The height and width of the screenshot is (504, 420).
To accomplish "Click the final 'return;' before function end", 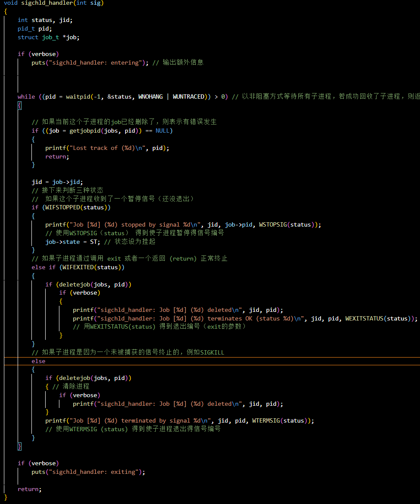I will pyautogui.click(x=30, y=489).
